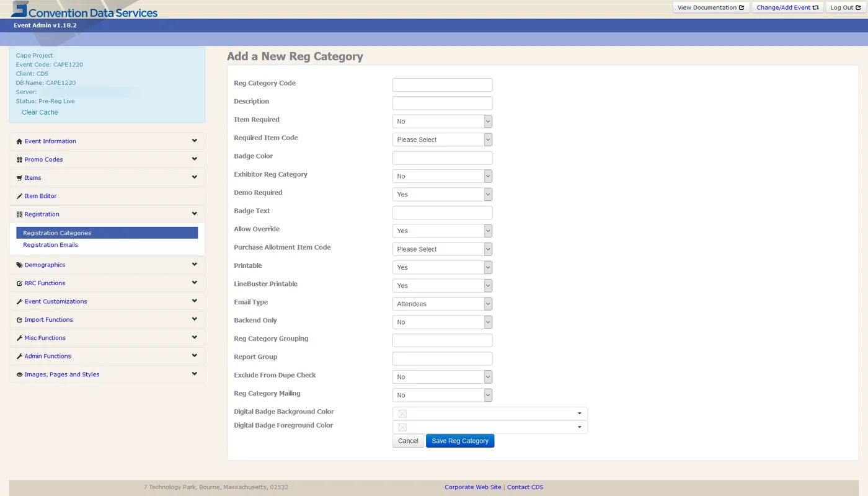Open the Item Editor menu item
This screenshot has width=868, height=496.
(x=40, y=196)
